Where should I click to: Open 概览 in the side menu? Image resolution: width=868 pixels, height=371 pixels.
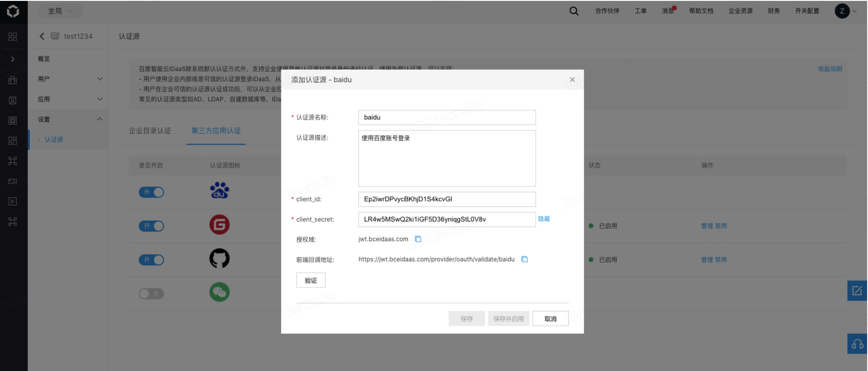[x=44, y=59]
